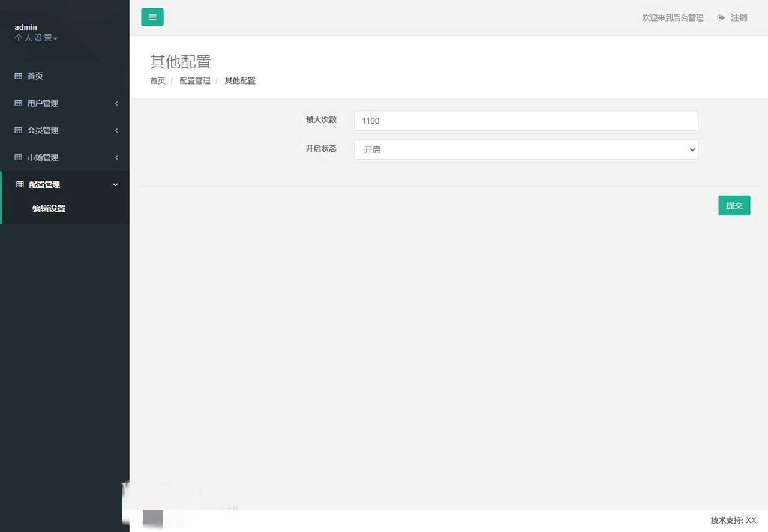The image size is (768, 532).
Task: Click the 配置管理 breadcrumb link
Action: pos(194,80)
